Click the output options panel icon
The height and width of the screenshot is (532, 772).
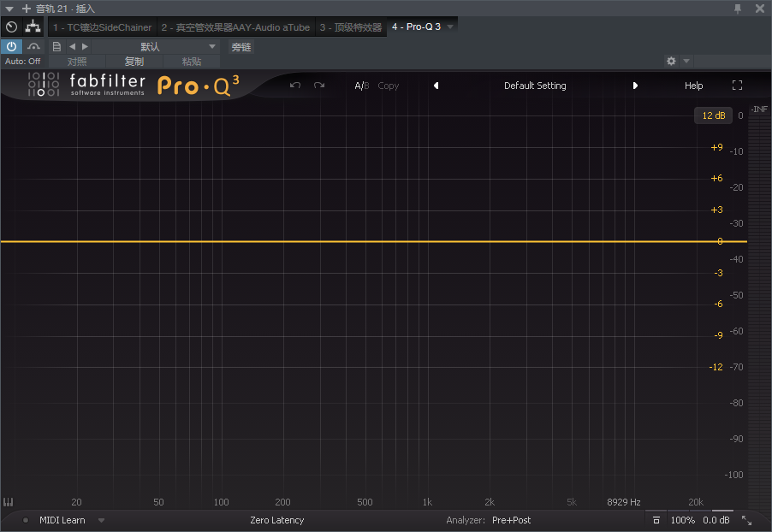[656, 520]
